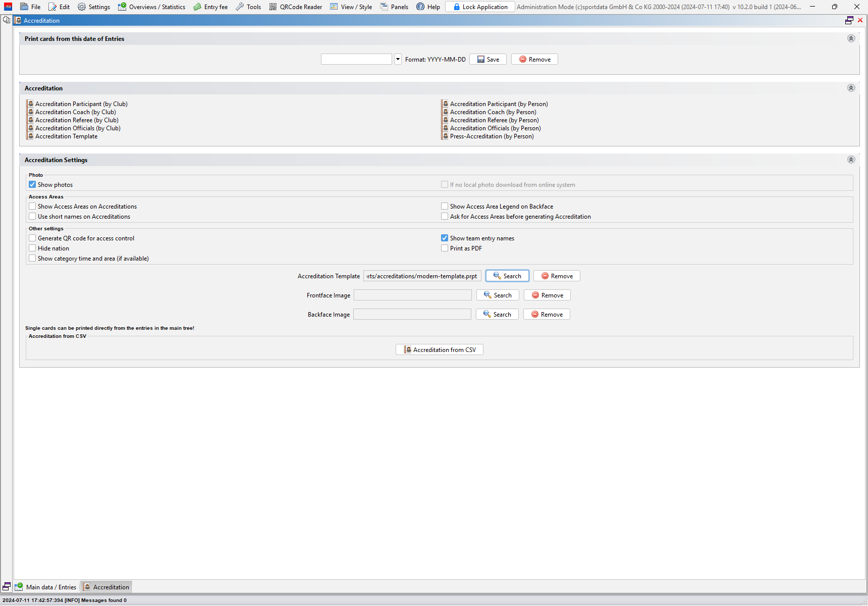Click the top-left panel toggle icon

pyautogui.click(x=7, y=20)
